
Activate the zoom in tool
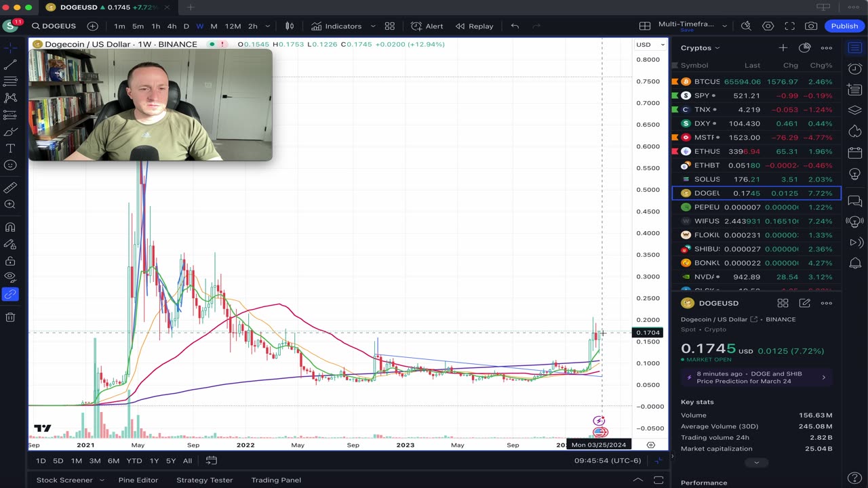[x=10, y=205]
